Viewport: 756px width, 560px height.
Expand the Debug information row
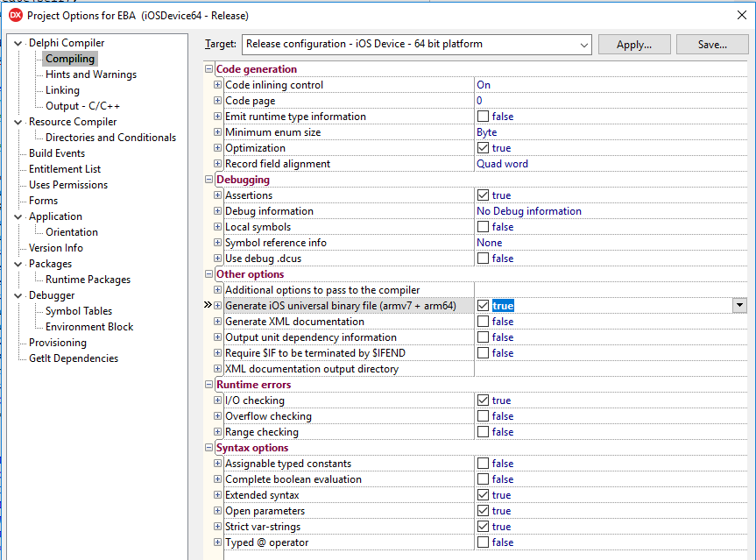coord(217,211)
